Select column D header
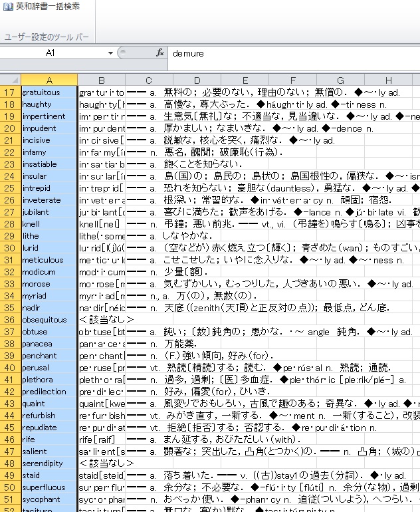Screen dimensions: 420x512 click(197, 80)
